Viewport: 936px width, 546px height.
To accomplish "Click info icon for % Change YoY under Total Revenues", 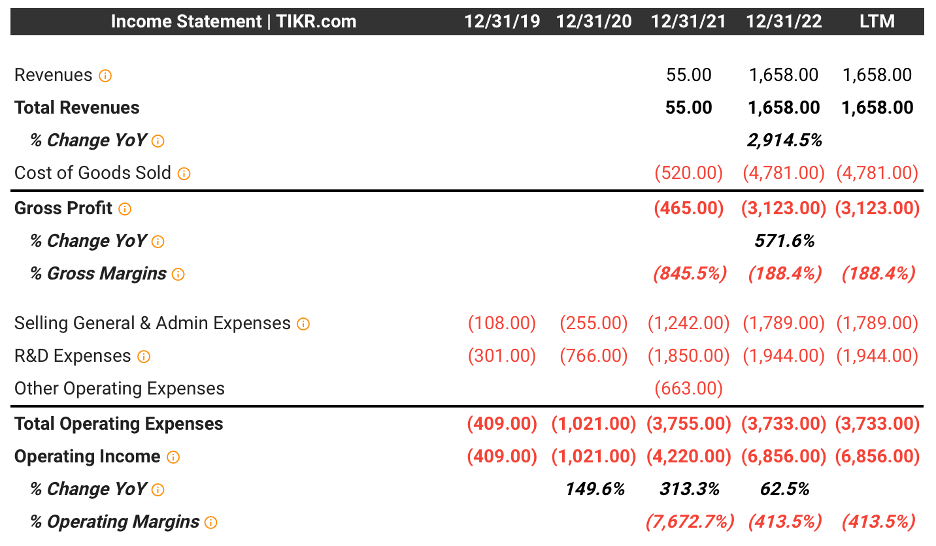I will (x=158, y=141).
